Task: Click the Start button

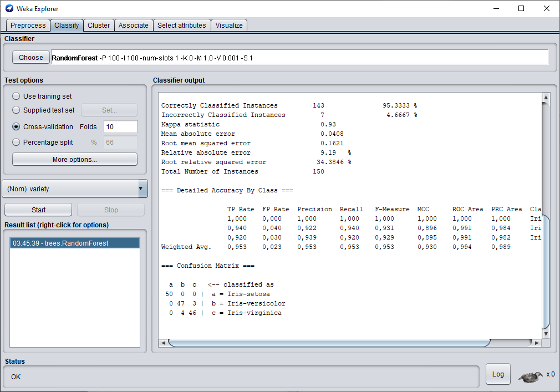Action: tap(38, 210)
